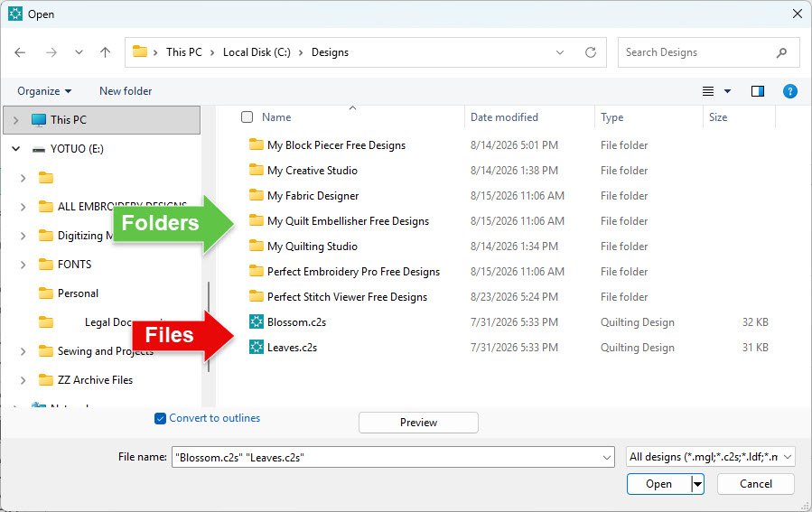Viewport: 812px width, 512px height.
Task: Select My Fabric Designer folder icon
Action: (256, 195)
